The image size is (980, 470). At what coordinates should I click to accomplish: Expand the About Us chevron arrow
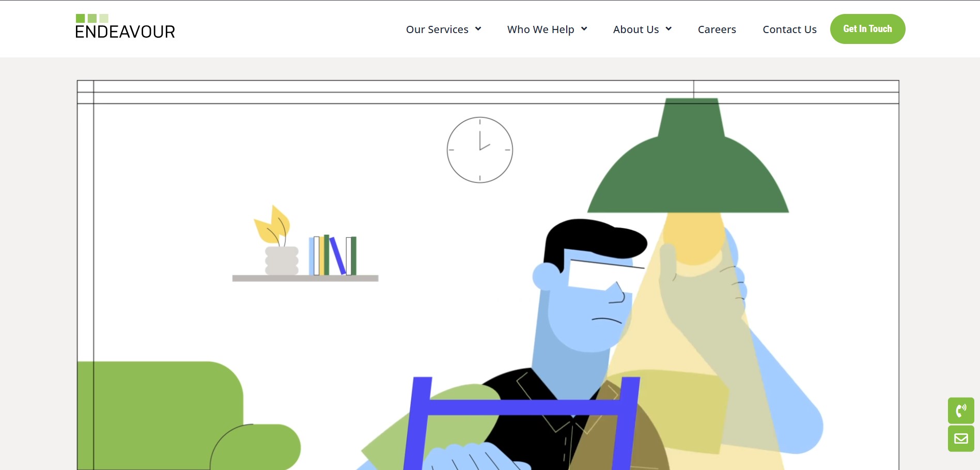click(x=668, y=29)
